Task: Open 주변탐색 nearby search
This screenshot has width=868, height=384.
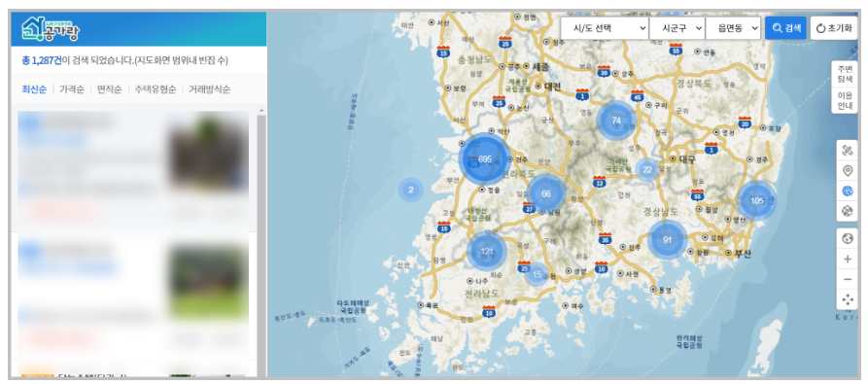Action: (845, 74)
